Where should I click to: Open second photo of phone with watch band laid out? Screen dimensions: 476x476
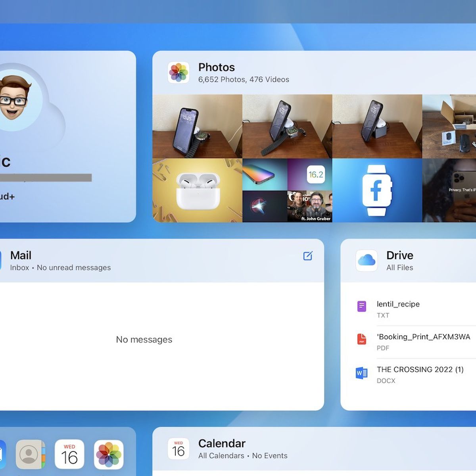coord(287,126)
